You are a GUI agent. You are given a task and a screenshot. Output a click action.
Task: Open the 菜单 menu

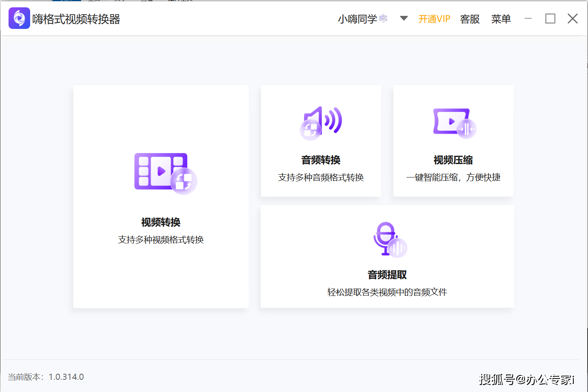501,19
